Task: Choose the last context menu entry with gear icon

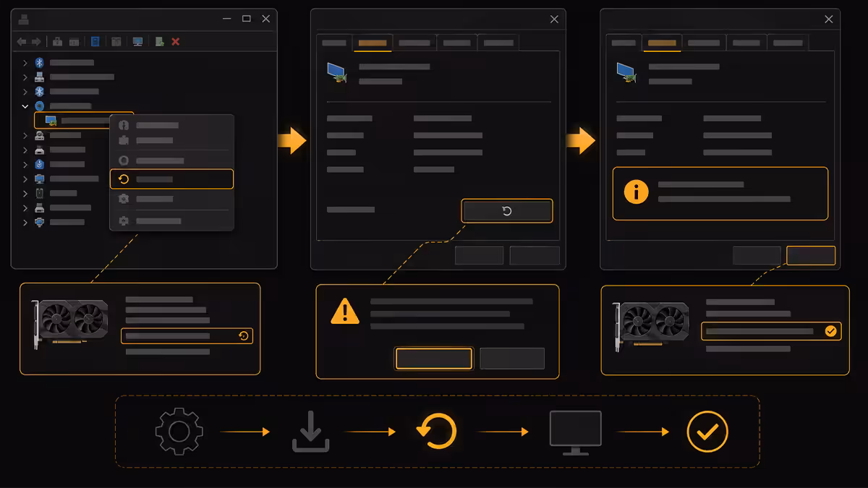Action: click(171, 221)
